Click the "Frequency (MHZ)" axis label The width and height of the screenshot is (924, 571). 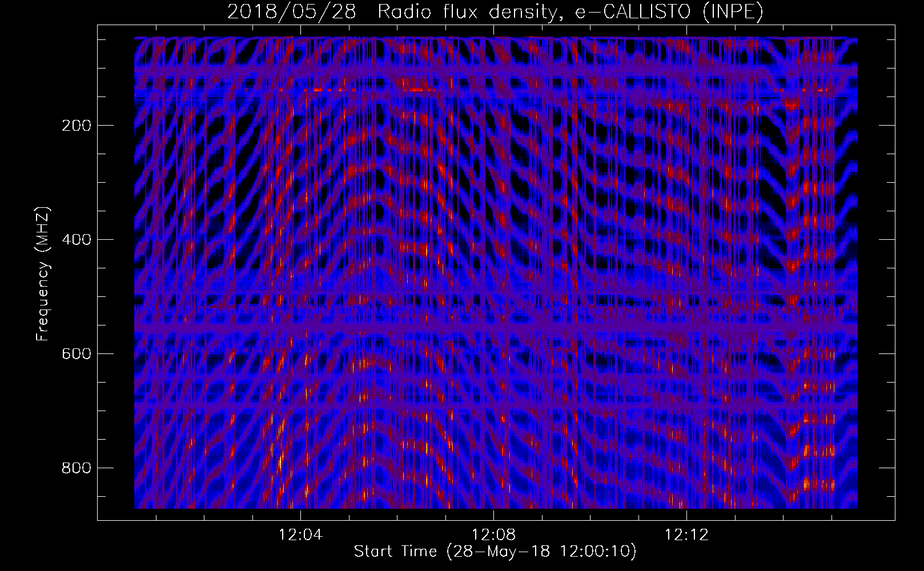click(43, 274)
